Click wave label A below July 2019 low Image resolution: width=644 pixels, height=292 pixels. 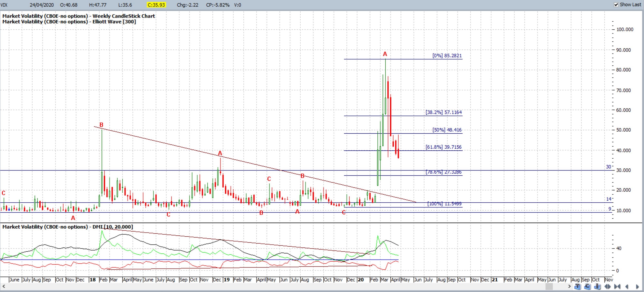coord(297,212)
